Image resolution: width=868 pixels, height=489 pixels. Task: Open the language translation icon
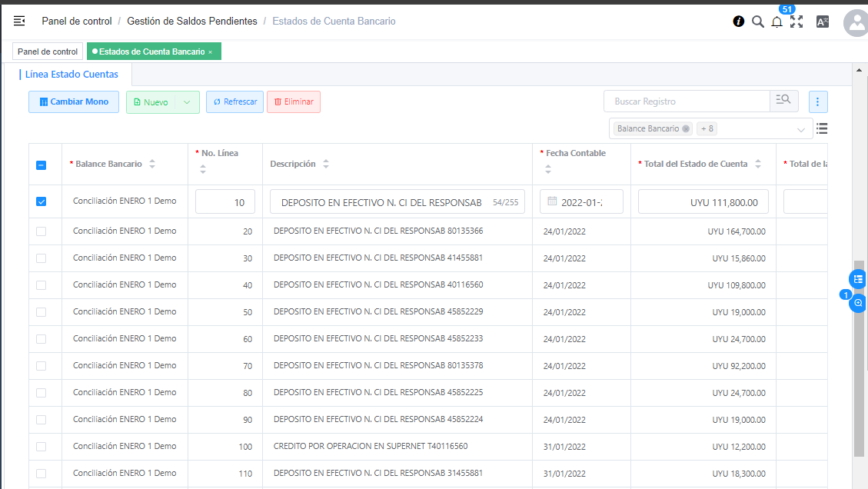click(x=822, y=22)
